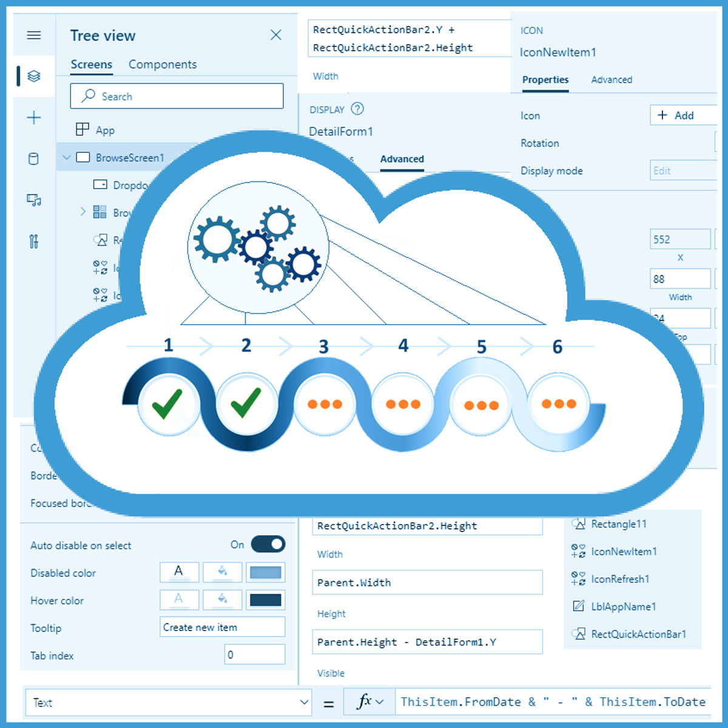Click the BrowseScreen1 screen icon

83,158
